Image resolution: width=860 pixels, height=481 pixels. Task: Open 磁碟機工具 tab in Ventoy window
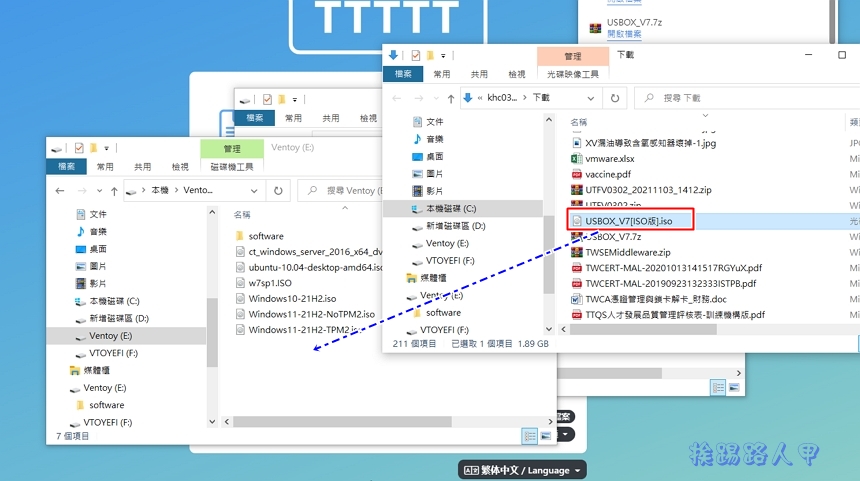[x=232, y=167]
